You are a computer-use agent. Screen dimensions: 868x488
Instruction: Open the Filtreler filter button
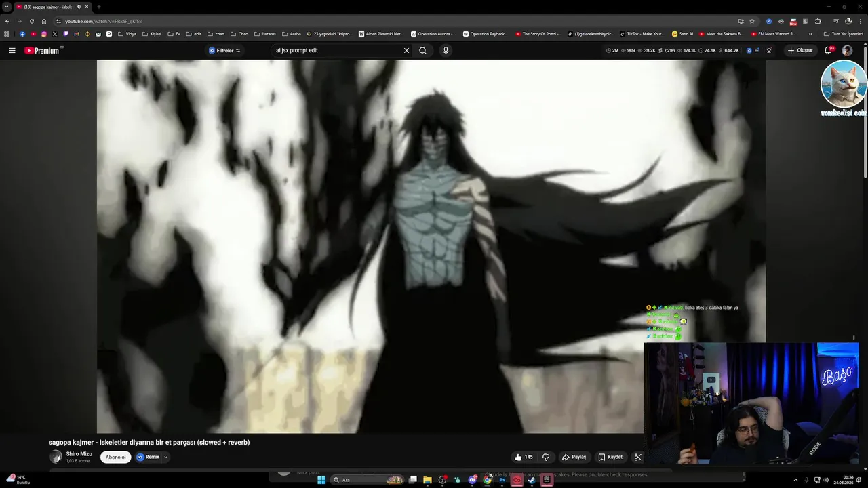224,50
